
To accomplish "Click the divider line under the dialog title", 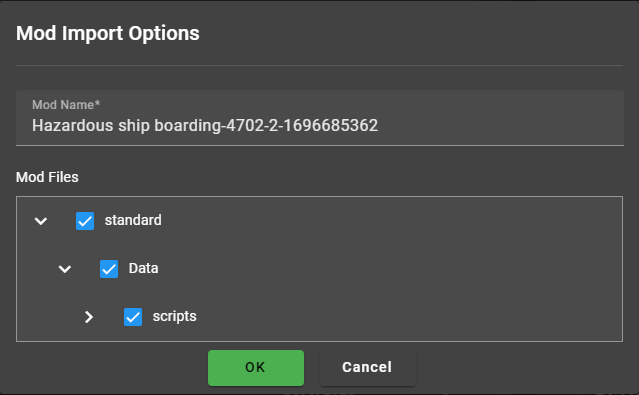I will point(320,65).
